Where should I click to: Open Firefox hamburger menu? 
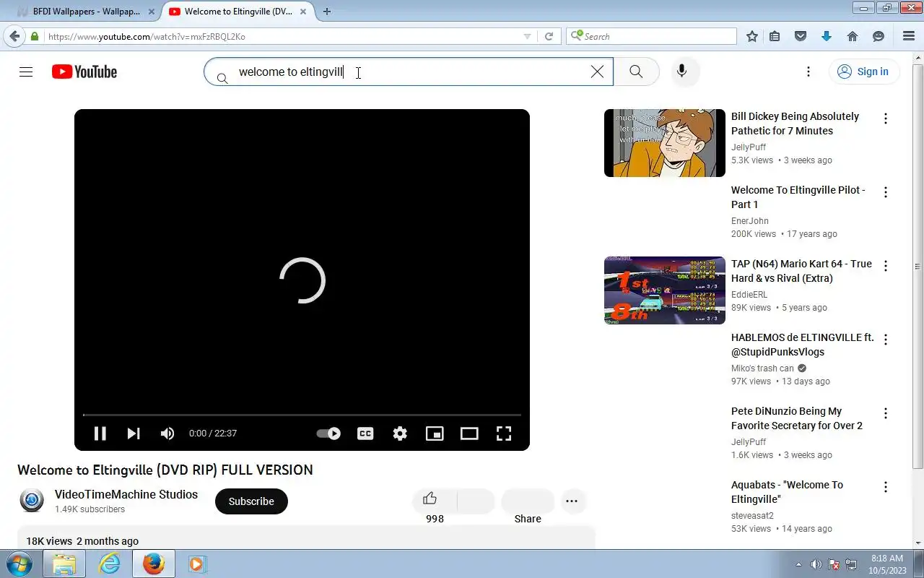[x=909, y=36]
